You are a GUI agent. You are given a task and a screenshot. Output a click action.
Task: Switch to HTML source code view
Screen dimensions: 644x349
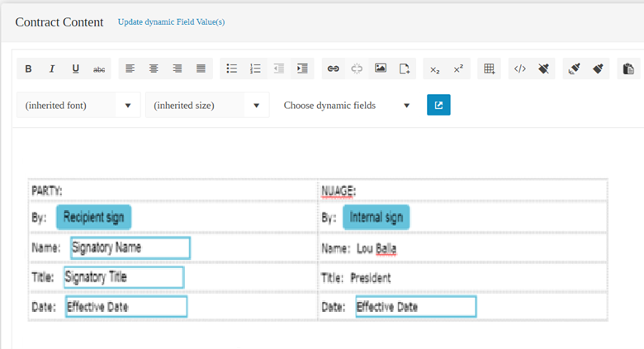tap(519, 69)
